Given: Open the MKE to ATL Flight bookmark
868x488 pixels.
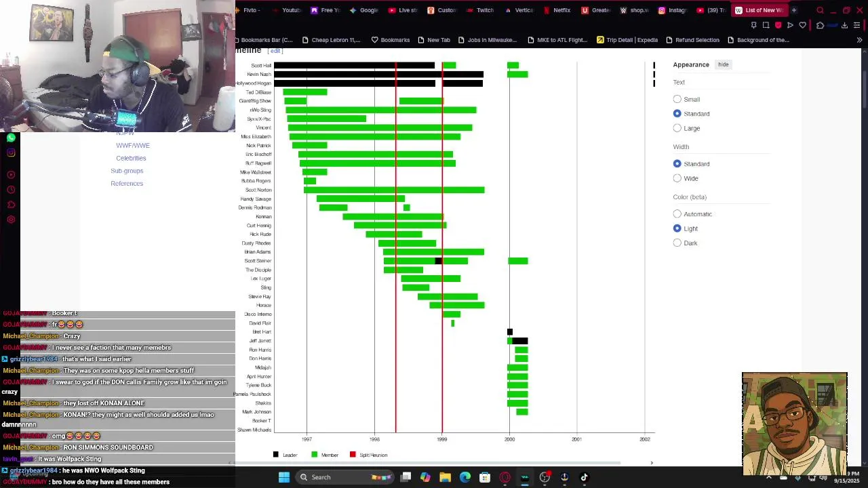Looking at the screenshot, I should (x=557, y=40).
